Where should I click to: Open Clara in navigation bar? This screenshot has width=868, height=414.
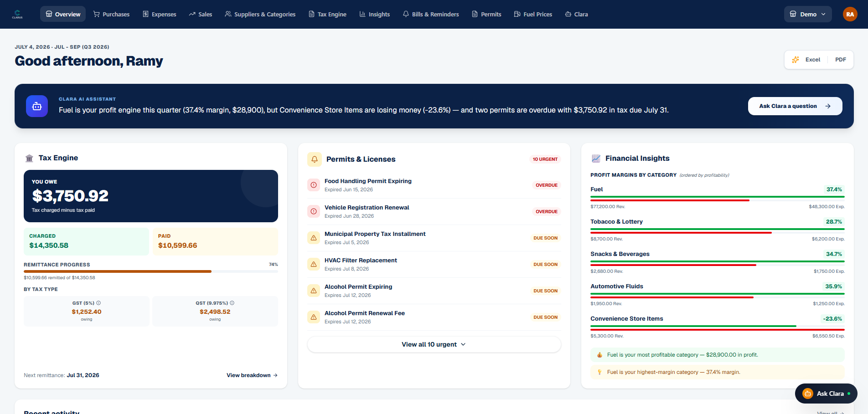(577, 14)
